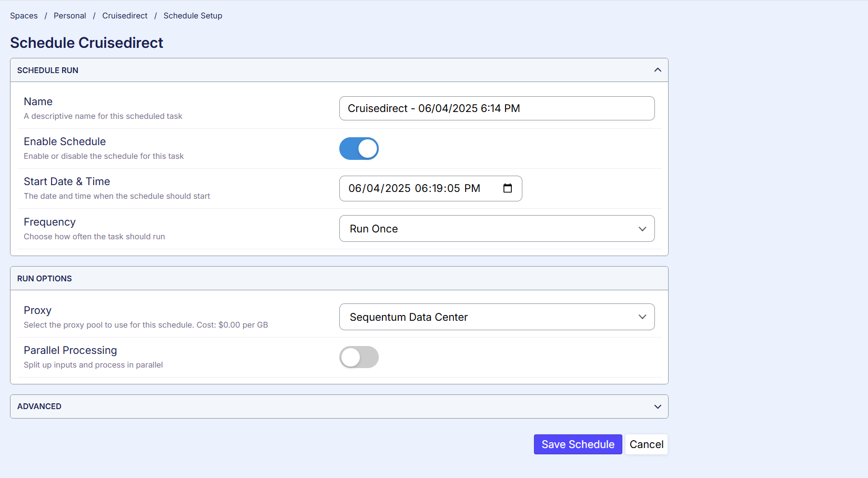The image size is (868, 478).
Task: Click Schedule Setup breadcrumb item
Action: pos(193,16)
